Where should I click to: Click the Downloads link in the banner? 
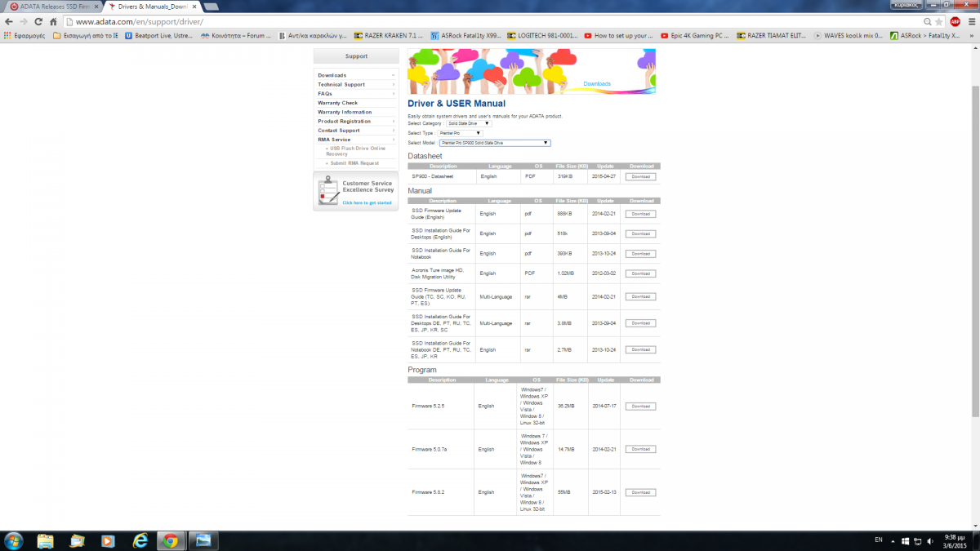tap(597, 83)
